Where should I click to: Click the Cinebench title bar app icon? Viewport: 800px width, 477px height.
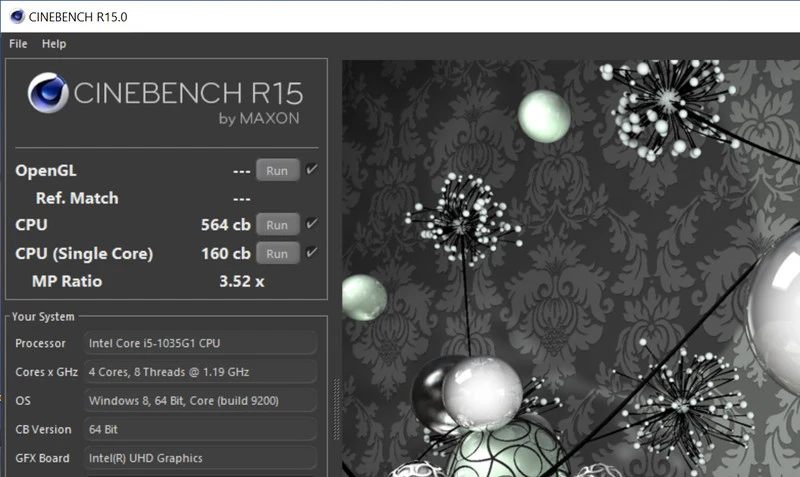(x=17, y=17)
